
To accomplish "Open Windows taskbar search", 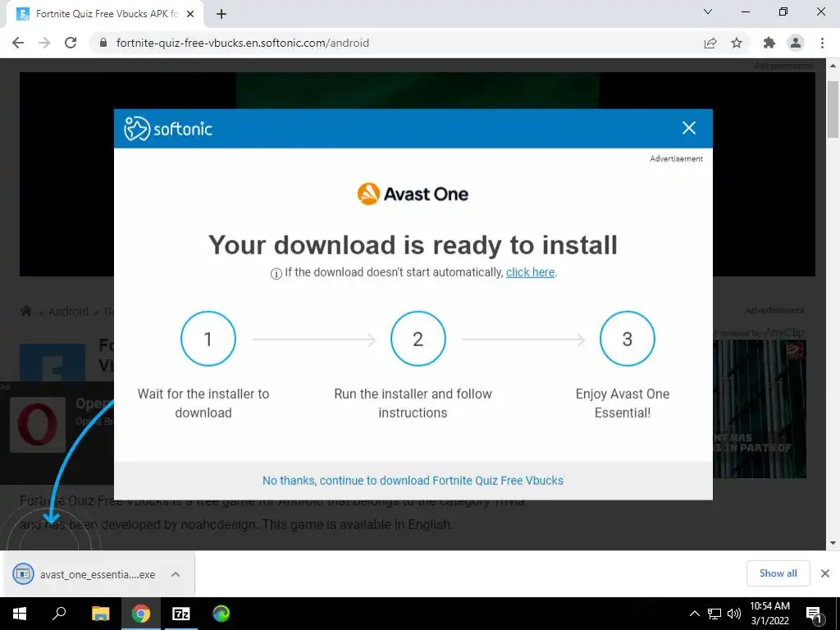I will [x=59, y=614].
